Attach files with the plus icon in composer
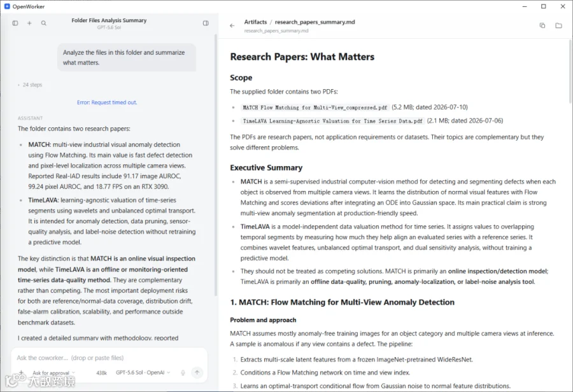This screenshot has height=392, width=573. point(21,372)
